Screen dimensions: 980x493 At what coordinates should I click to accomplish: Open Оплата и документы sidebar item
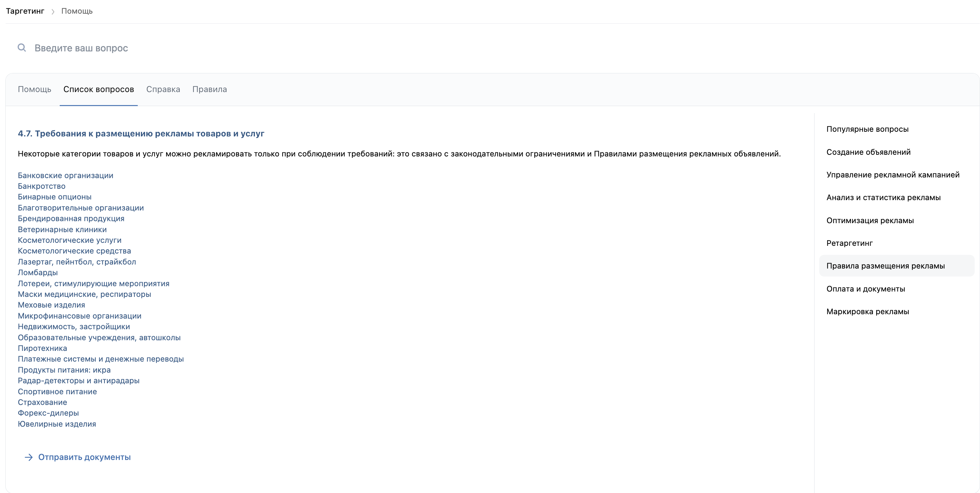click(x=866, y=289)
